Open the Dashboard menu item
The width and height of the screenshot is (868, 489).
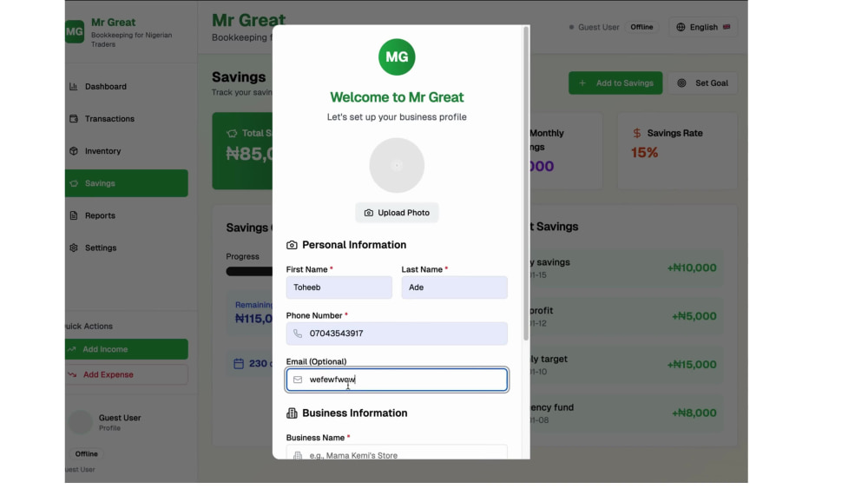[x=127, y=86]
